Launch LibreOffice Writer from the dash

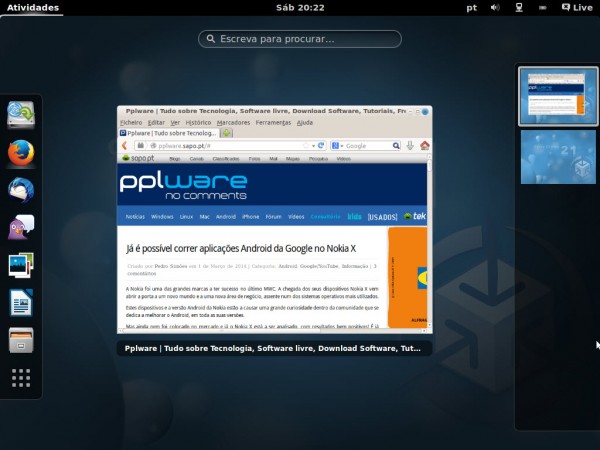click(21, 302)
